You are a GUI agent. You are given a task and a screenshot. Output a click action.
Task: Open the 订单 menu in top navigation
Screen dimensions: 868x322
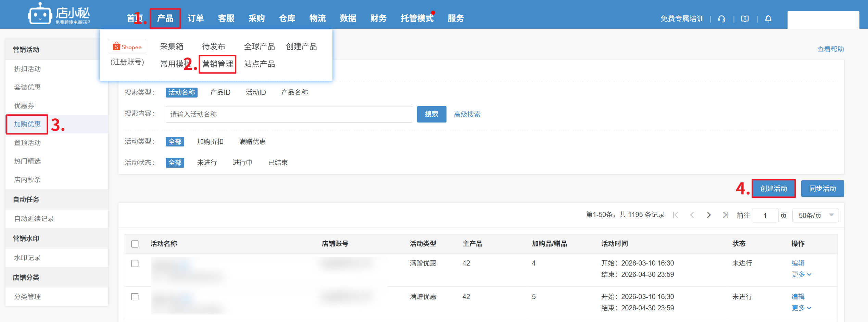click(196, 18)
